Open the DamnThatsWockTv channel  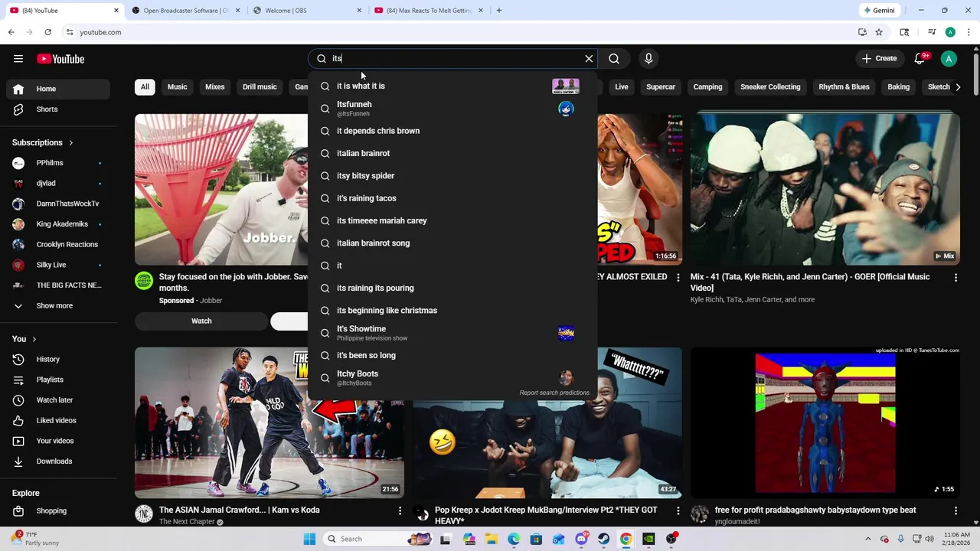point(58,204)
